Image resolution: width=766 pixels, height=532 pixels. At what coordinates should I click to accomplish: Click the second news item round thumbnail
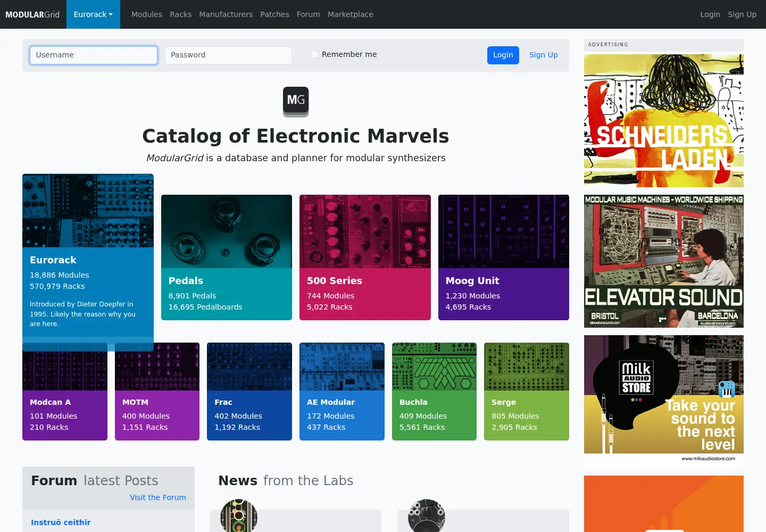click(427, 516)
